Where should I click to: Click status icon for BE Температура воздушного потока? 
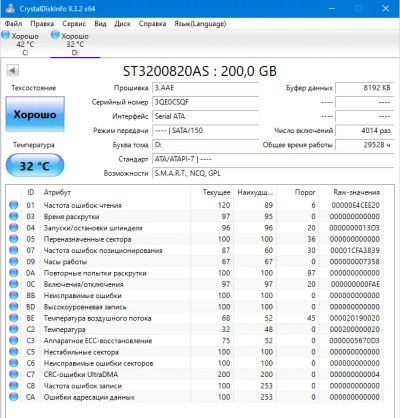14,318
